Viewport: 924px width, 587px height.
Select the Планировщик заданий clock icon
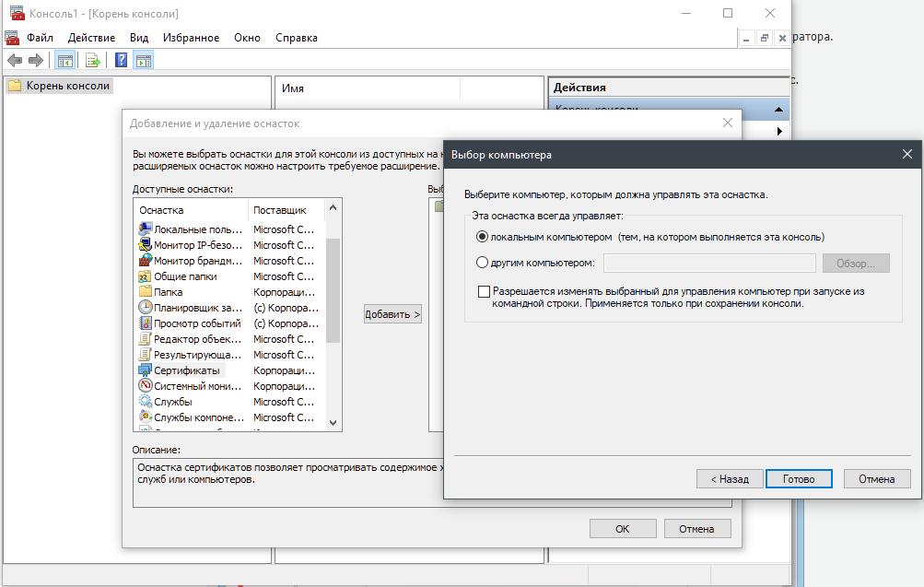[146, 308]
